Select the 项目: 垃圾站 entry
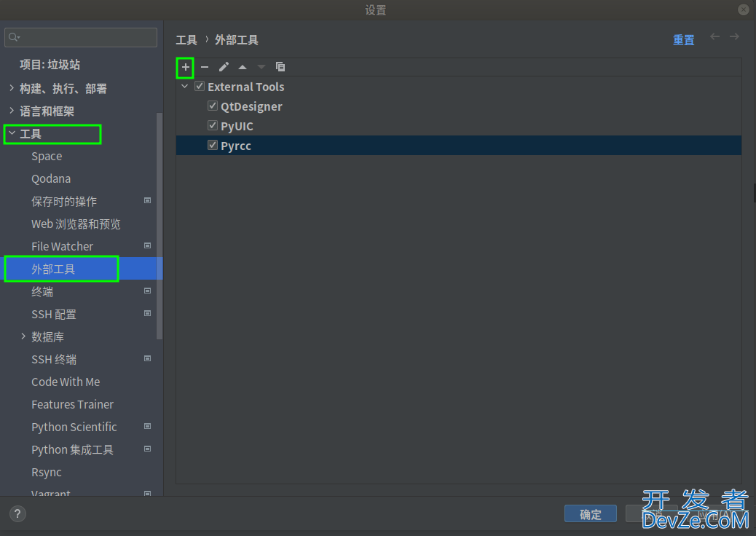This screenshot has width=756, height=536. point(50,65)
